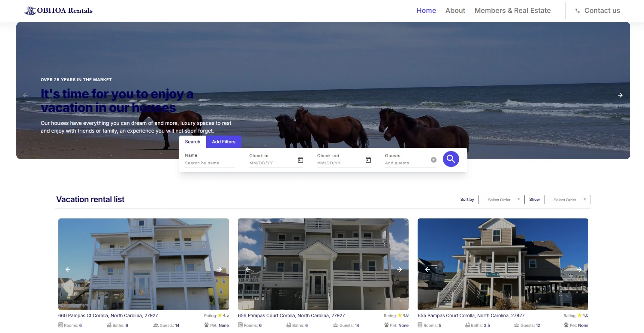
Task: Show next photo of 655 Pampas Court
Action: point(579,269)
